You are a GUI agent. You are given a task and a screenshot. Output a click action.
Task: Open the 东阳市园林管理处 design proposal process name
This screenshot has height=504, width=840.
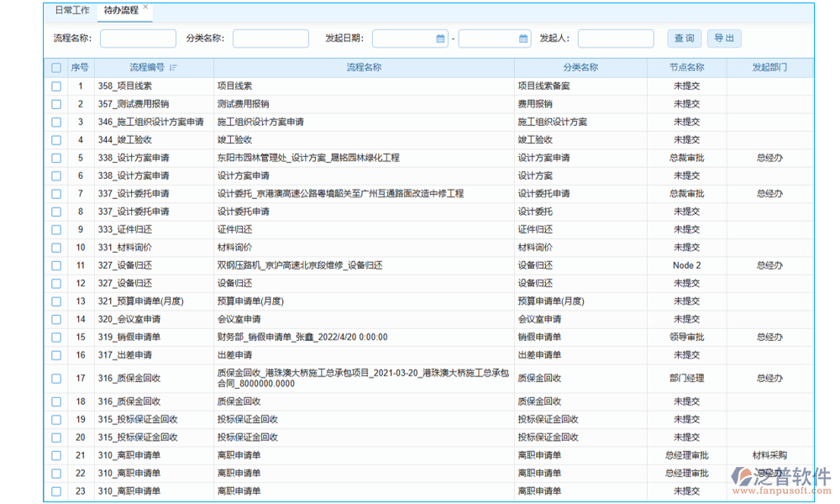pyautogui.click(x=308, y=158)
